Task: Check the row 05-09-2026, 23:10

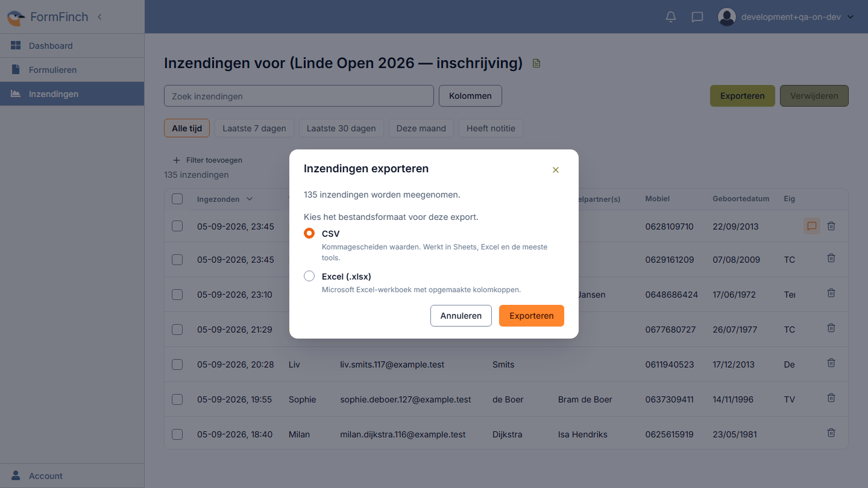Action: tap(177, 295)
